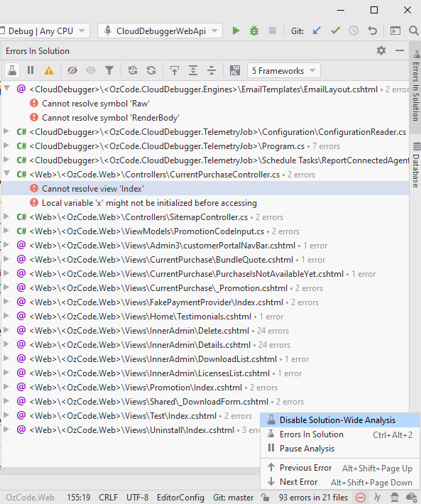Pause analysis from the panel toolbar

click(31, 70)
